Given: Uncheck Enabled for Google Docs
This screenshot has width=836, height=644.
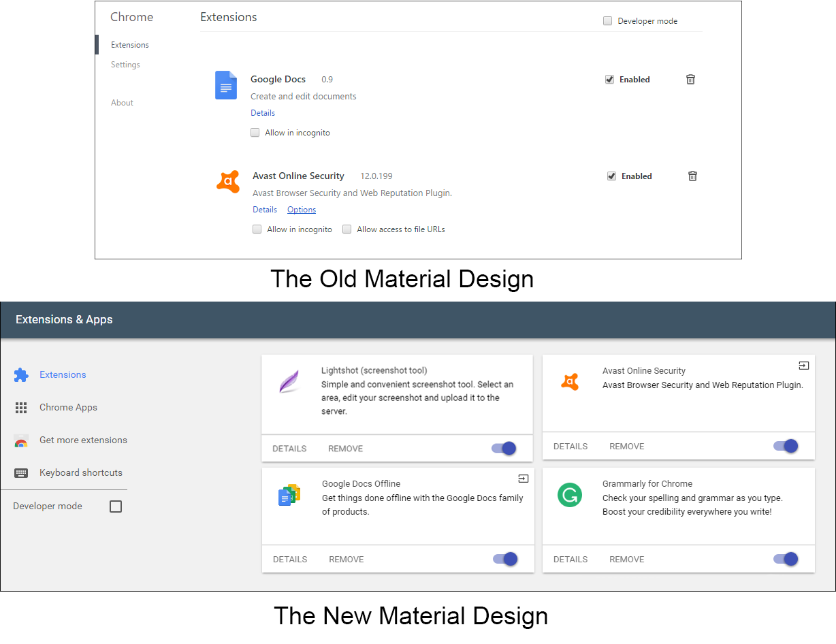Looking at the screenshot, I should point(609,79).
